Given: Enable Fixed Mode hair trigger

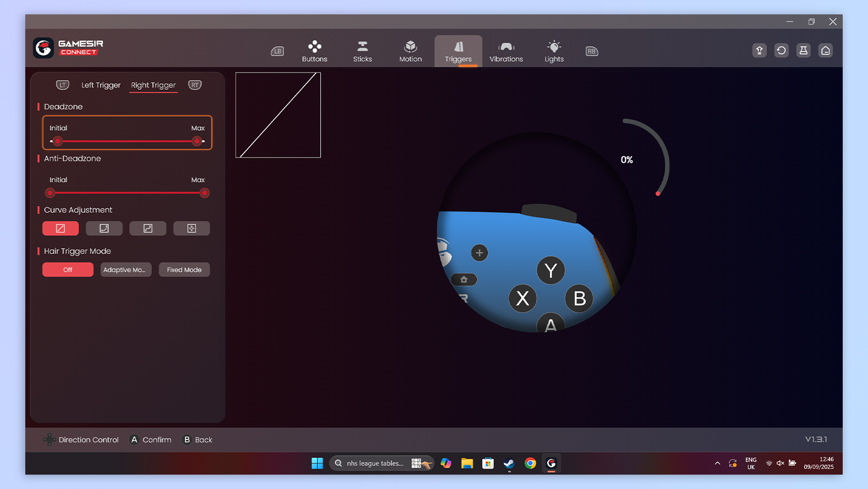Looking at the screenshot, I should pos(184,270).
